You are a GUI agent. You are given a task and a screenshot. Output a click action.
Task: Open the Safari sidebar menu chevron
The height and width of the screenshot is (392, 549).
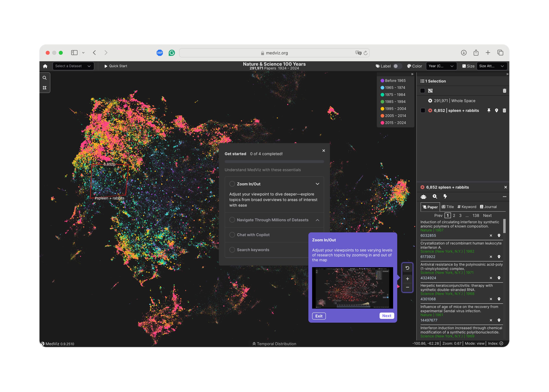pos(83,53)
